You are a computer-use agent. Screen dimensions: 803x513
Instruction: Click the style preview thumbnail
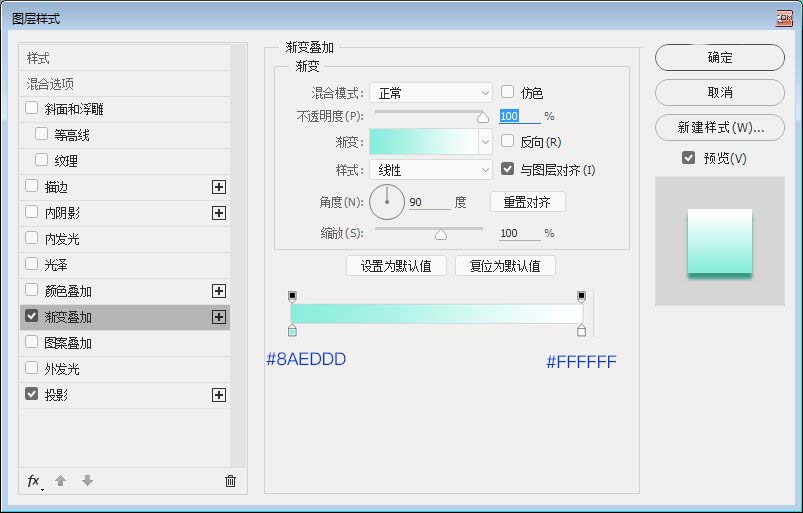720,241
